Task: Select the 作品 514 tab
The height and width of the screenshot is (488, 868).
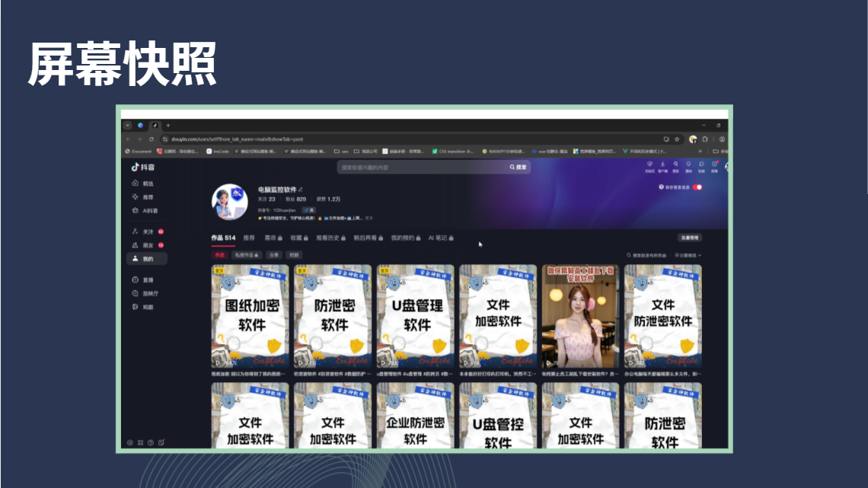Action: (223, 238)
